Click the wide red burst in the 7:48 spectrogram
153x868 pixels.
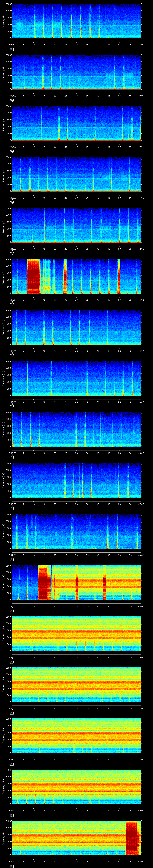pos(44,583)
